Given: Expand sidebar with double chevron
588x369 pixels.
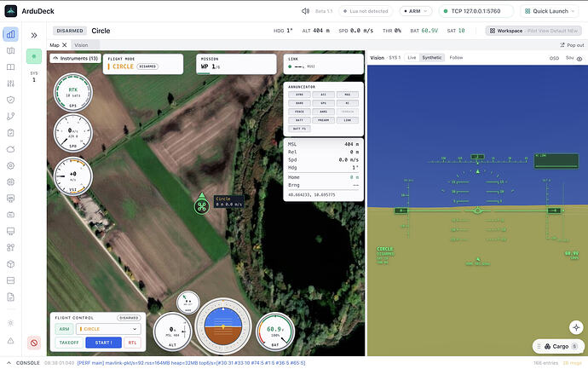Looking at the screenshot, I should (34, 35).
